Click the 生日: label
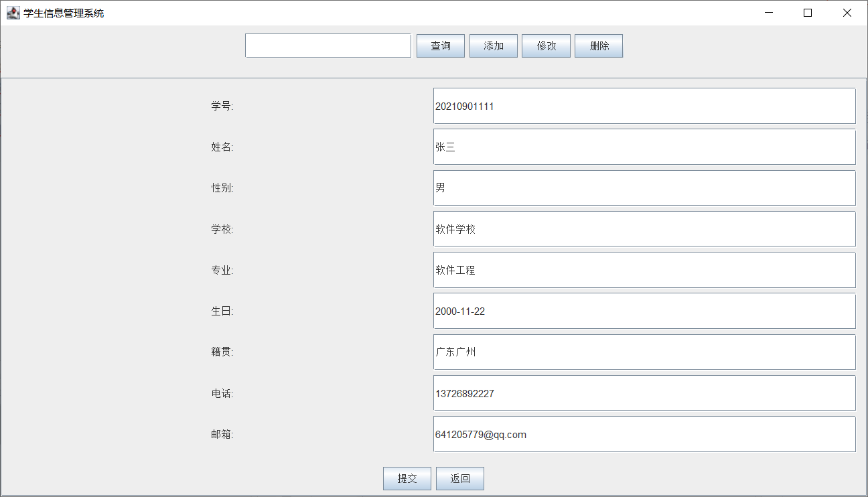The image size is (868, 497). coord(222,311)
